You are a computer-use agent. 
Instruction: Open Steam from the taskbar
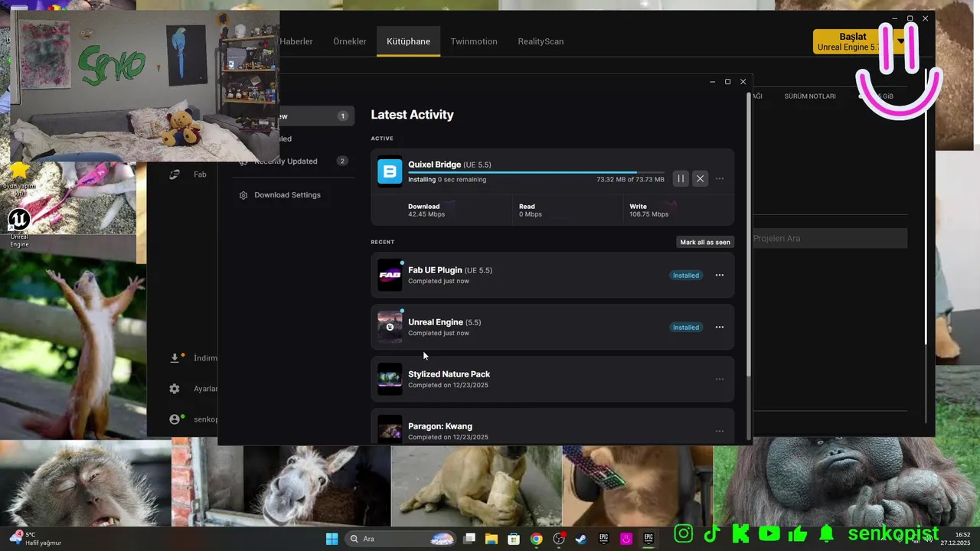581,539
